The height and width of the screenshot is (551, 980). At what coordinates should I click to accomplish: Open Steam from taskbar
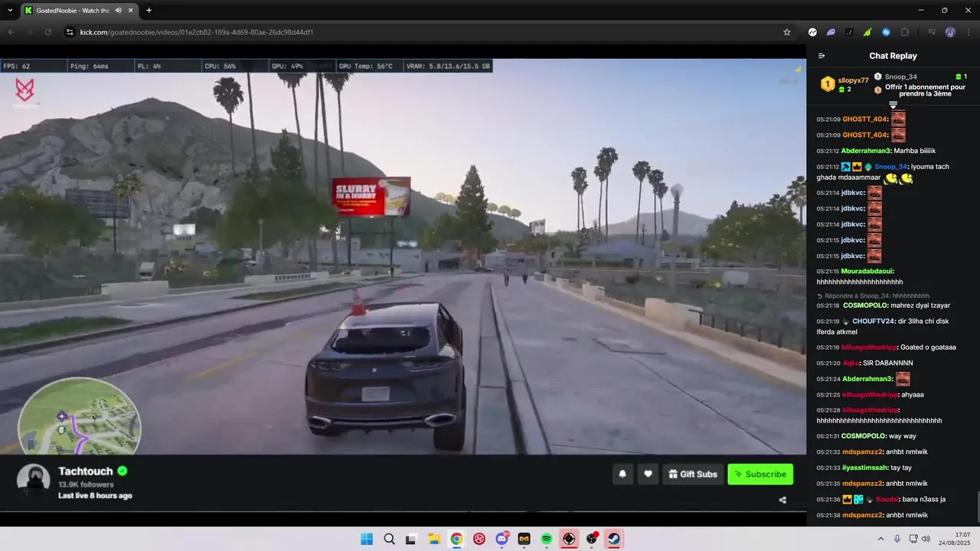tap(614, 539)
